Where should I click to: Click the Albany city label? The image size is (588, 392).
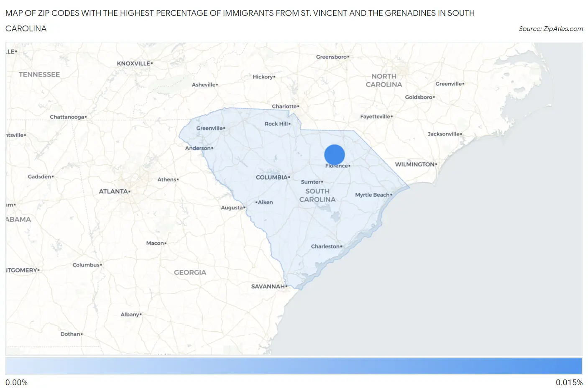pos(130,315)
